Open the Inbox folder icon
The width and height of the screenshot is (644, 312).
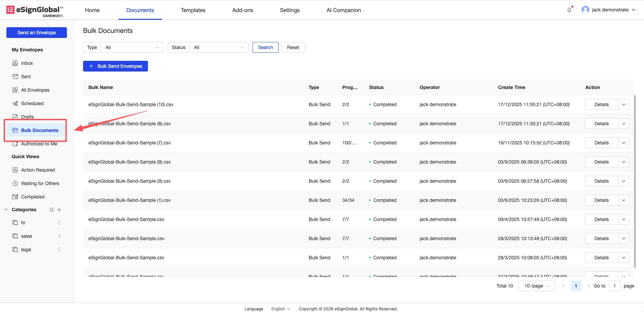tap(15, 63)
